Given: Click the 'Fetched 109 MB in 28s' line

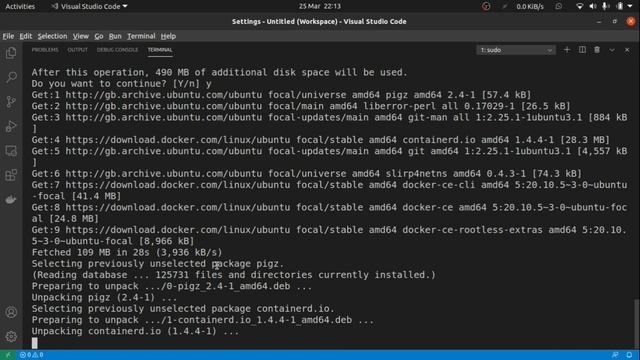Looking at the screenshot, I should 127,252.
